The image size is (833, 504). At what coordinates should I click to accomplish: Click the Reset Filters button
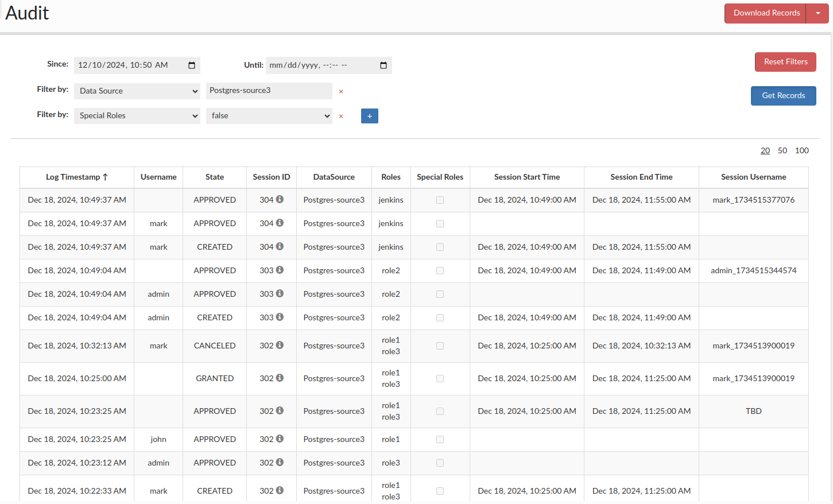point(785,62)
